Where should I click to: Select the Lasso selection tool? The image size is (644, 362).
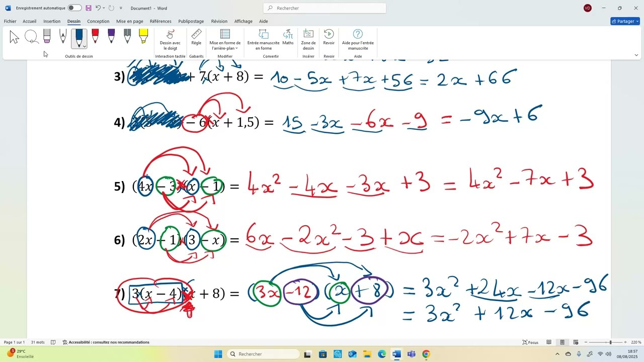tap(31, 37)
